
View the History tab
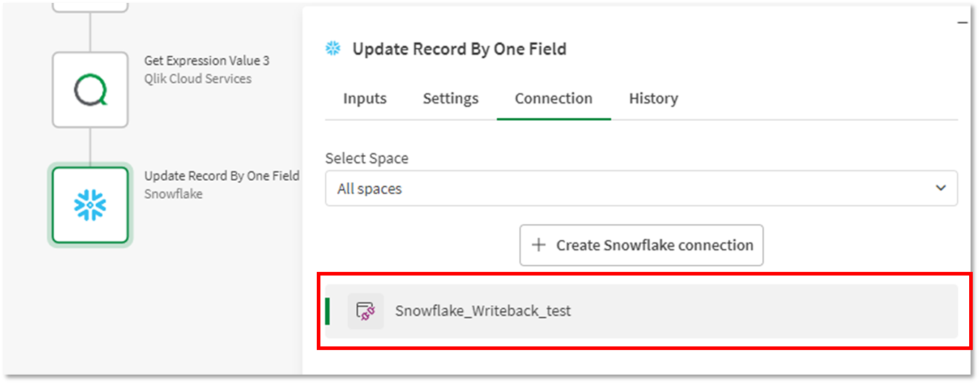653,98
